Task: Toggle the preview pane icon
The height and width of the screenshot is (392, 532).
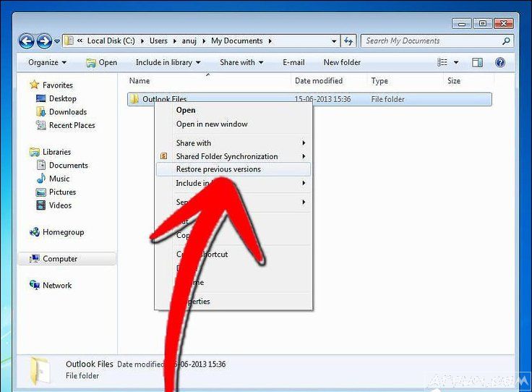Action: click(477, 62)
